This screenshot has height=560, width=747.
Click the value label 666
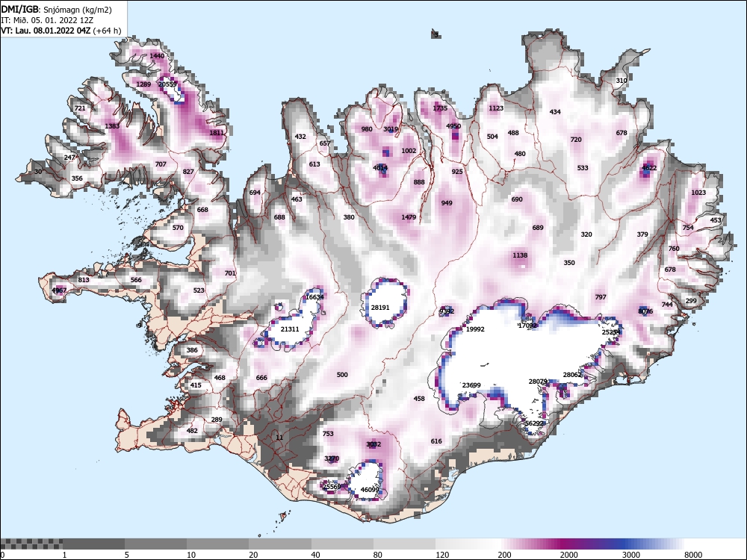click(261, 378)
